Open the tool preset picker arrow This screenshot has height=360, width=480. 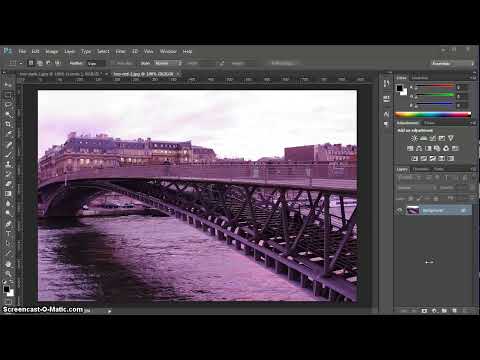point(21,63)
